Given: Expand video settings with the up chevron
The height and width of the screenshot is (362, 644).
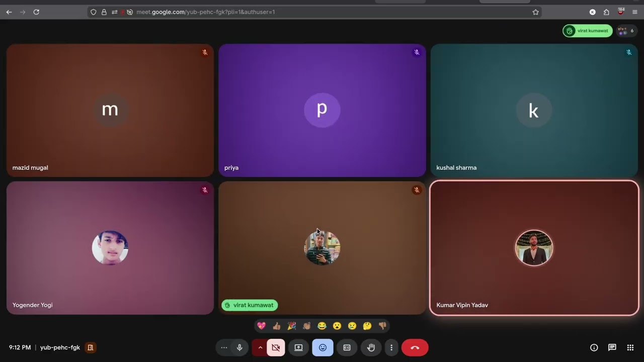Looking at the screenshot, I should [x=260, y=347].
